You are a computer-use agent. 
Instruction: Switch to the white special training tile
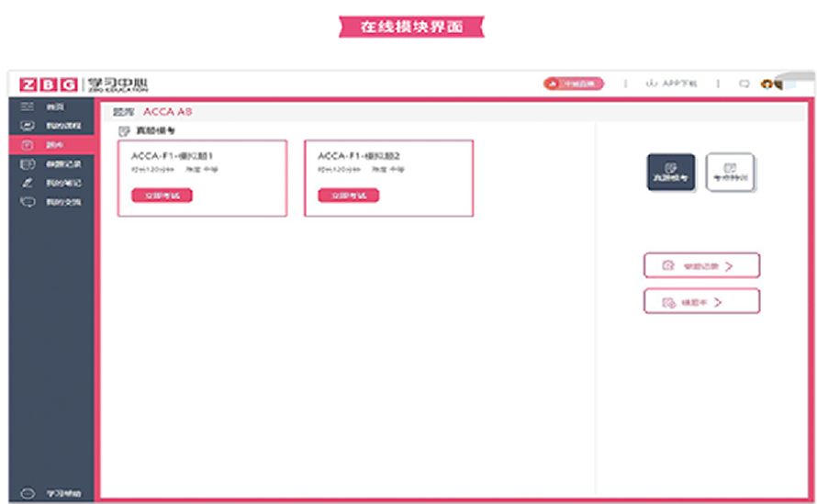[730, 172]
